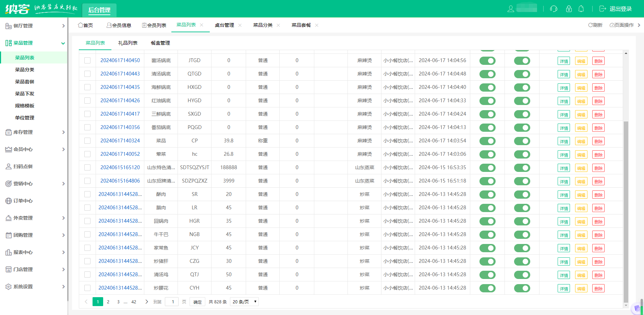Refresh the page using 刷新
The image size is (644, 315).
(595, 25)
